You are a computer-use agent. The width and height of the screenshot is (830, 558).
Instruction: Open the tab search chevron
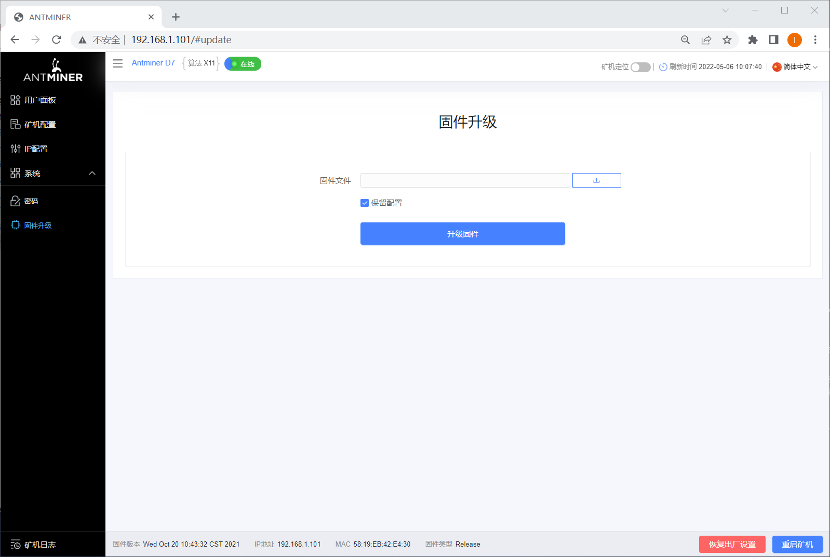pos(725,10)
